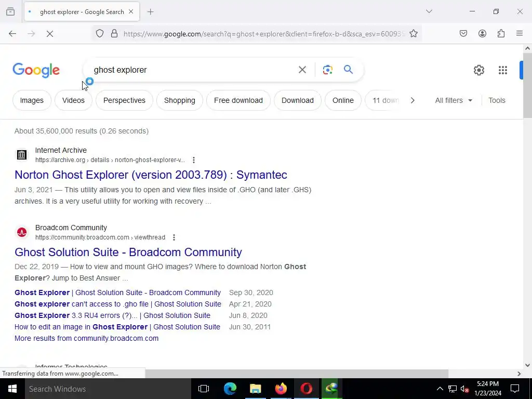
Task: Open the Extensions puzzle icon
Action: tap(501, 34)
